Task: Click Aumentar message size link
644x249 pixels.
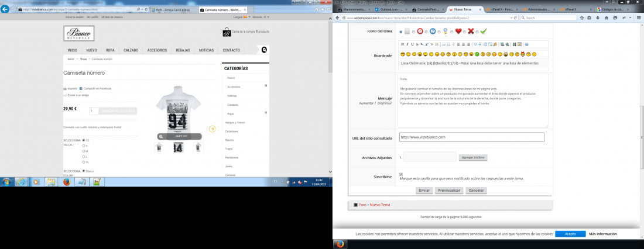Action: tap(366, 103)
